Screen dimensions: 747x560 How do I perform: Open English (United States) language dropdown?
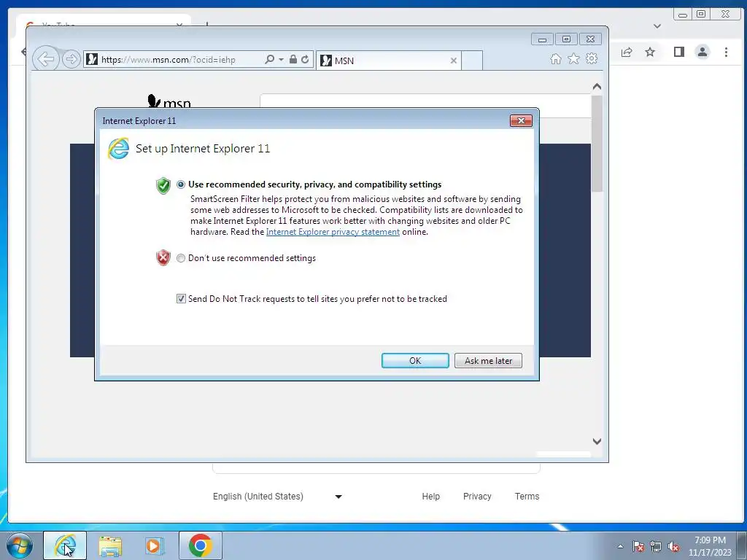coord(278,496)
